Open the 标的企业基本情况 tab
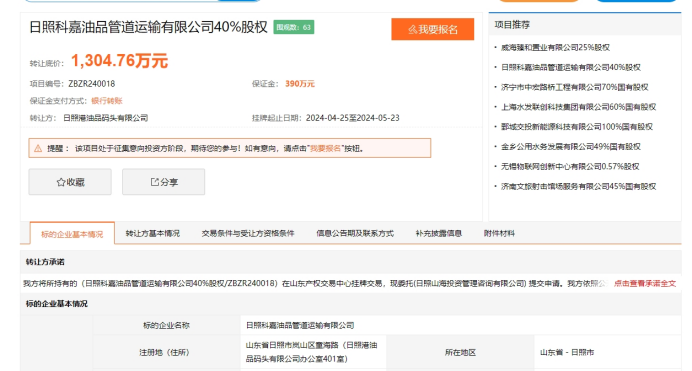This screenshot has width=692, height=371. click(x=72, y=234)
